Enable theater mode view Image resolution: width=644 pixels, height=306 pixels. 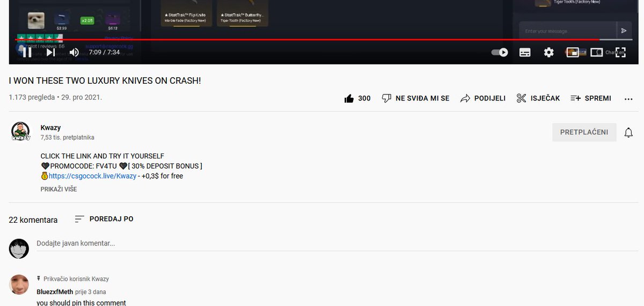point(596,52)
